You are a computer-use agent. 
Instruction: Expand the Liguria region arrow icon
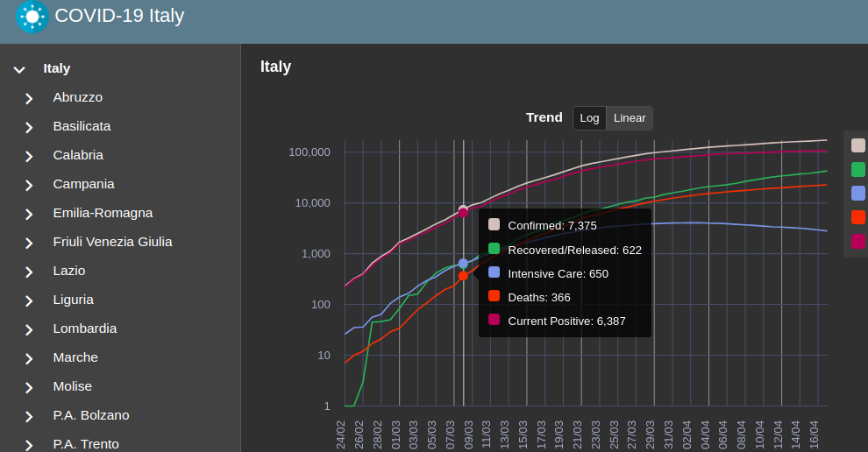(29, 300)
